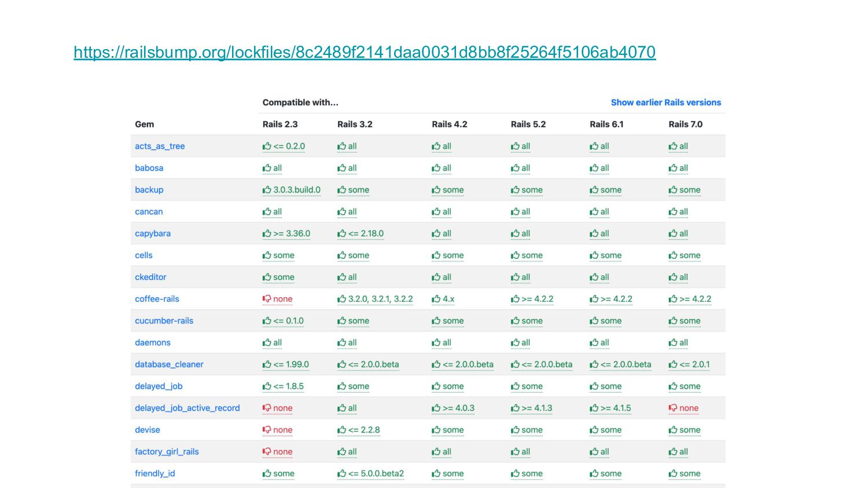Click thumbs-down icon for factory_girl_rails Rails 2.3
The height and width of the screenshot is (488, 868).
pyautogui.click(x=267, y=452)
